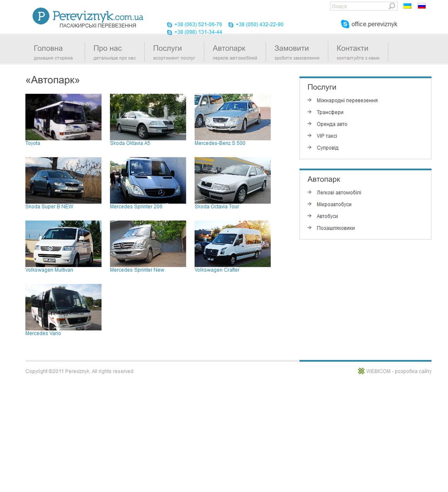Open Трансфери service link
448x492 pixels.
pyautogui.click(x=330, y=112)
